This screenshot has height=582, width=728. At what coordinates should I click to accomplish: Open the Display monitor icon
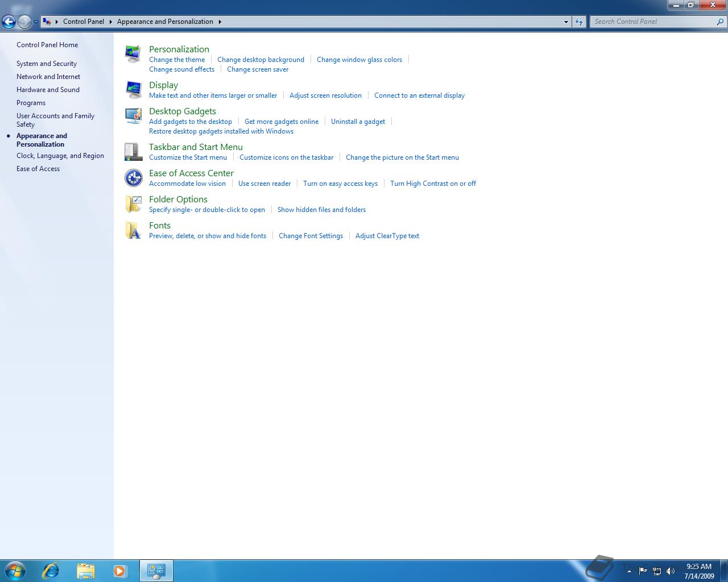point(133,89)
